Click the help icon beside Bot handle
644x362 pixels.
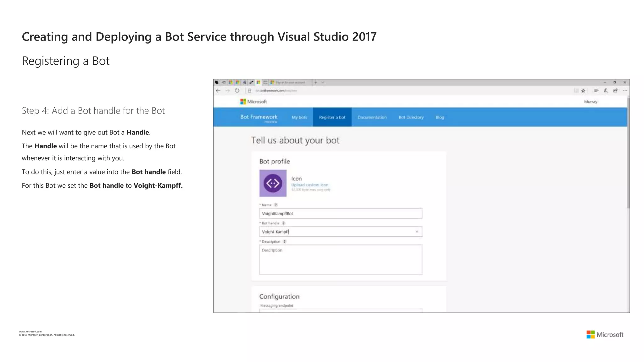283,223
